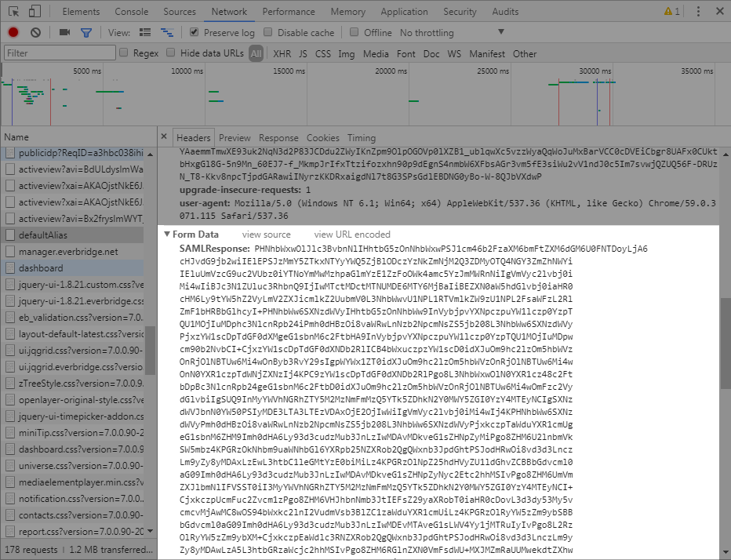Switch to large request rows view
The image size is (731, 560).
coord(145,32)
